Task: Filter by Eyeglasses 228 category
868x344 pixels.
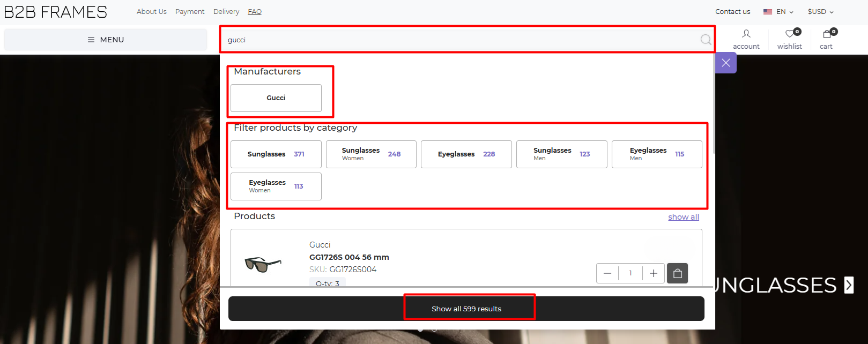Action: [466, 154]
